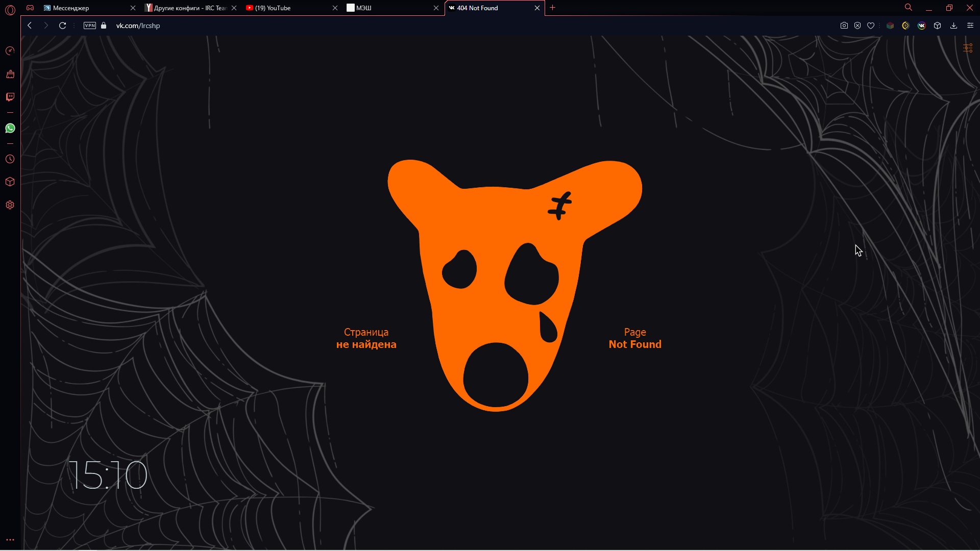Close the Другие конфиги tab
This screenshot has height=551, width=980.
234,8
